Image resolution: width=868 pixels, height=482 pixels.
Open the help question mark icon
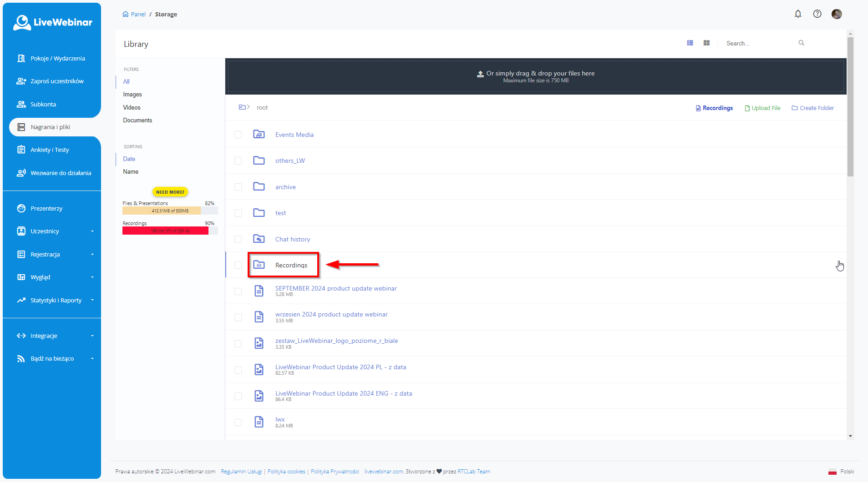(x=817, y=14)
